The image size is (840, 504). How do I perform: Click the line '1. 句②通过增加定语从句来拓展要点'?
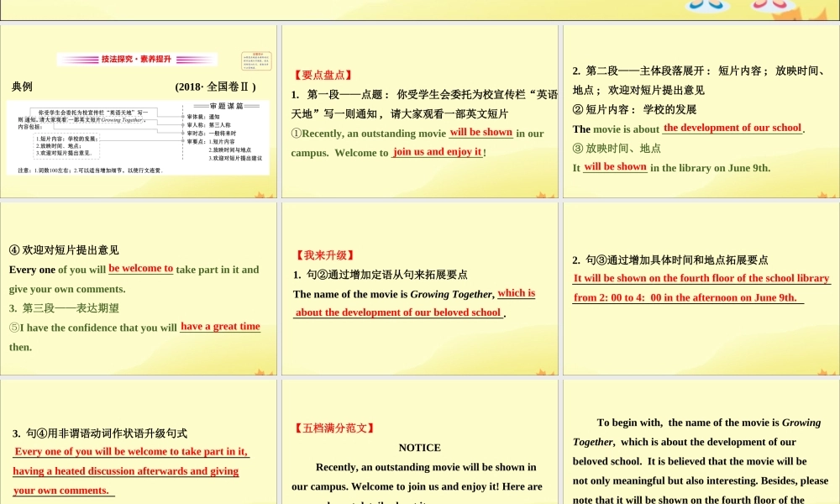(381, 275)
